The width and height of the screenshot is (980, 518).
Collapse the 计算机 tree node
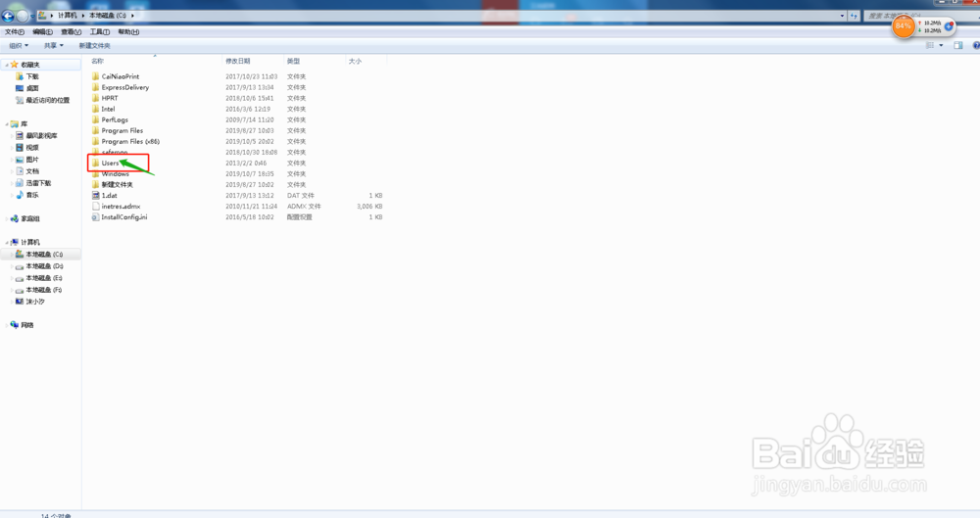(6, 243)
